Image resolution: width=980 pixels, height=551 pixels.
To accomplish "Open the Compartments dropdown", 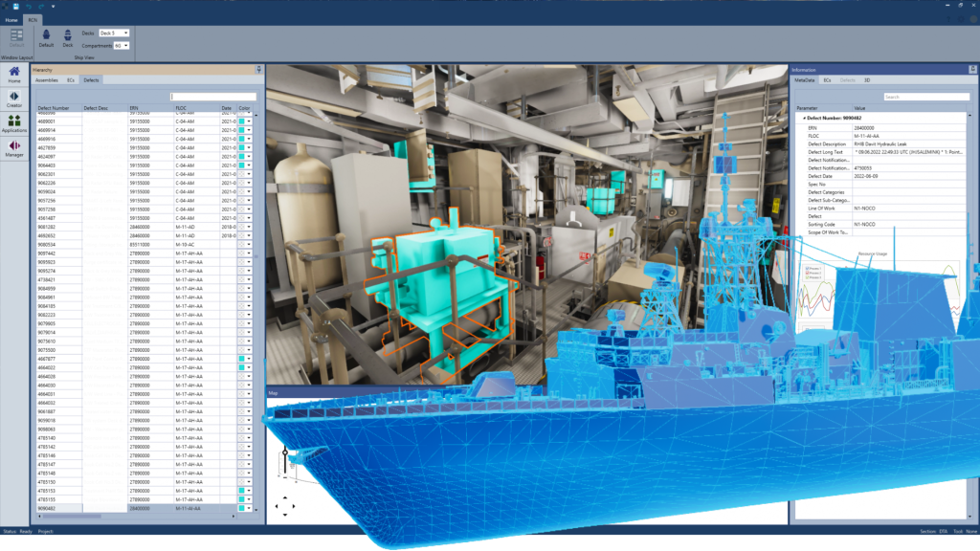I will point(122,45).
